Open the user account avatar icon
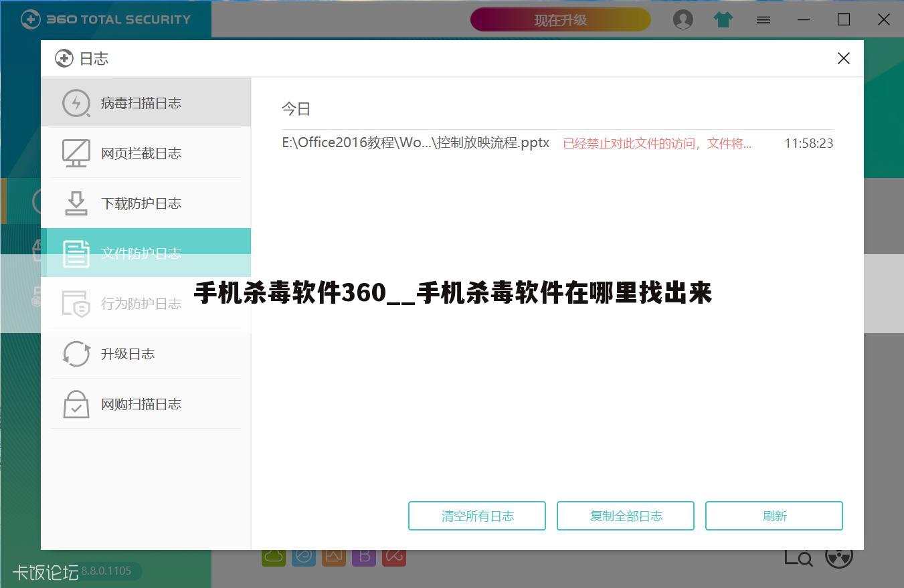Image resolution: width=904 pixels, height=588 pixels. [683, 19]
